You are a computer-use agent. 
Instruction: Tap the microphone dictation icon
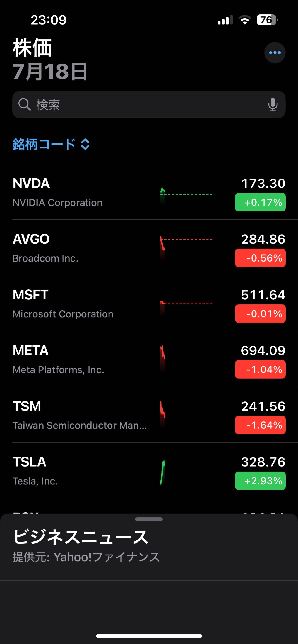point(273,104)
